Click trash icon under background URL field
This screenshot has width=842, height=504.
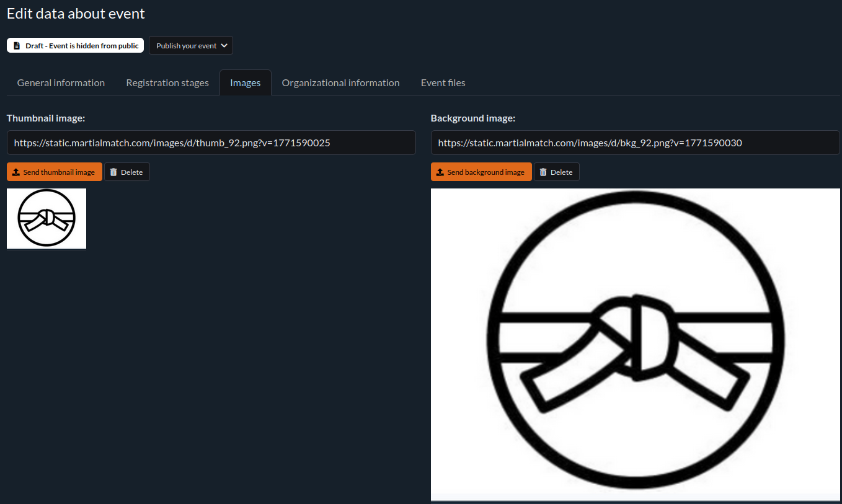coord(543,172)
